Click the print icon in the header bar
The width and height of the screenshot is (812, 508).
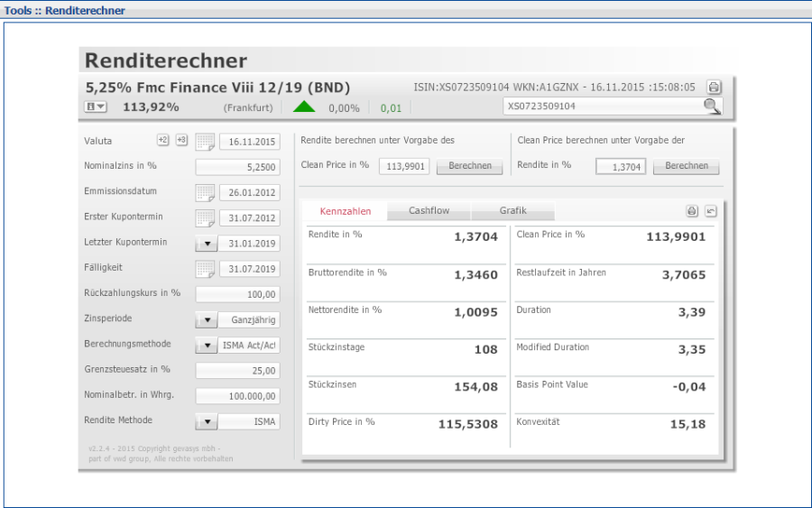pyautogui.click(x=714, y=88)
